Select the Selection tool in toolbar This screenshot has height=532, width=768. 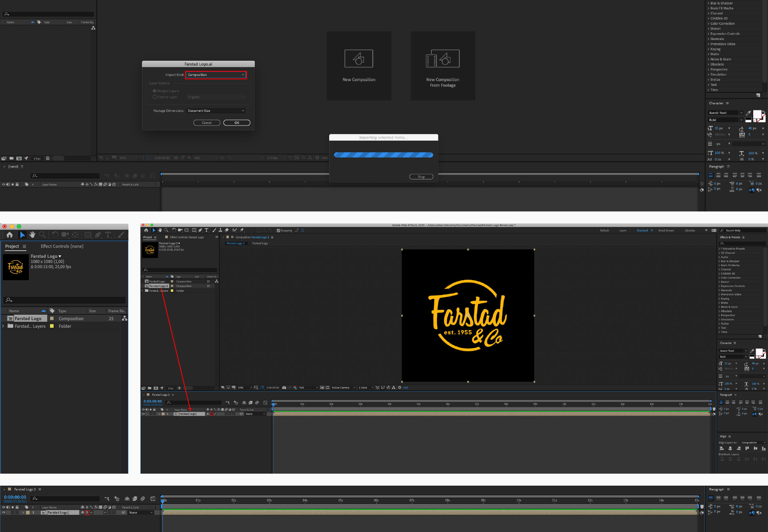tap(21, 234)
